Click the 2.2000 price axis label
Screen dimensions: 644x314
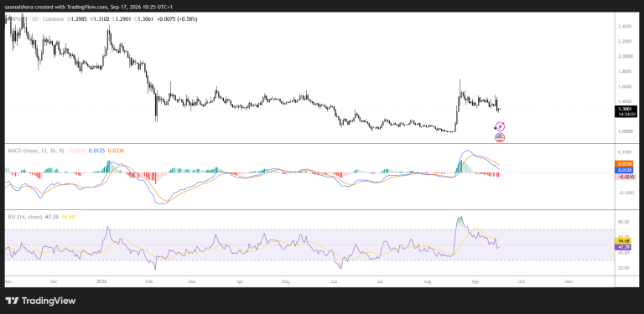click(x=624, y=41)
